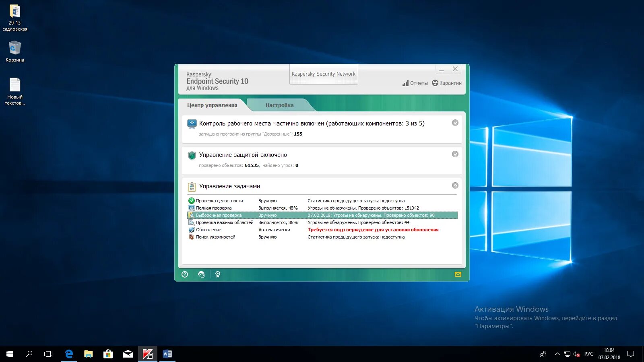
Task: Open the Windows Start menu
Action: 10,354
